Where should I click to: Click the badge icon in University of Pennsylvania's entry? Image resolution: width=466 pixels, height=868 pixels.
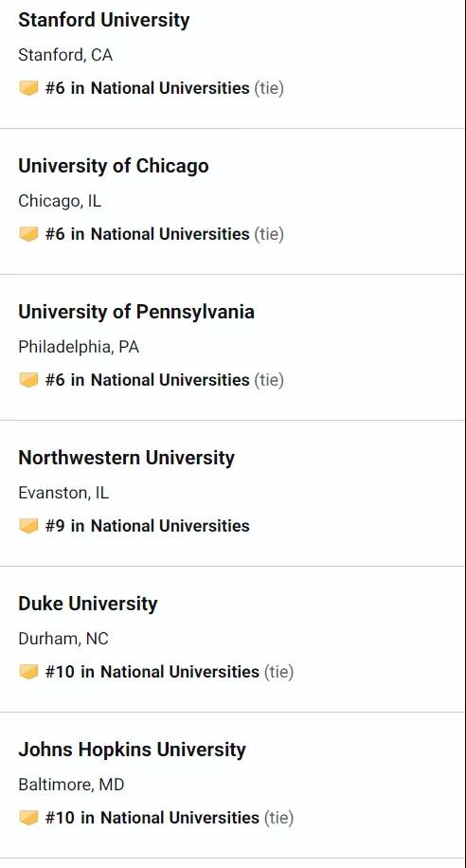[28, 380]
